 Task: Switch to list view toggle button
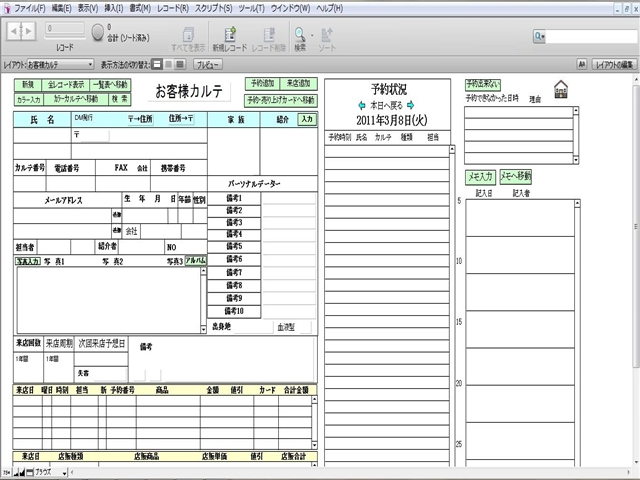coord(169,64)
